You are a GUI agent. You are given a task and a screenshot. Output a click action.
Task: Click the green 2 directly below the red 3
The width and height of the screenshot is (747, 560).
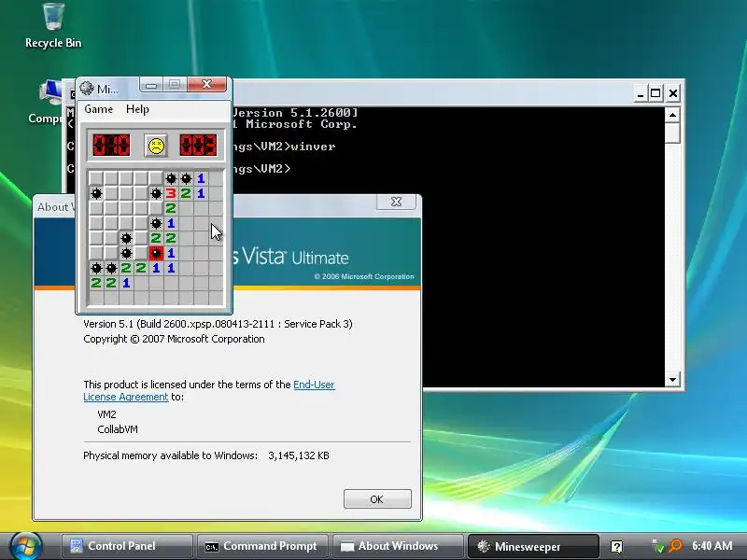pos(171,208)
